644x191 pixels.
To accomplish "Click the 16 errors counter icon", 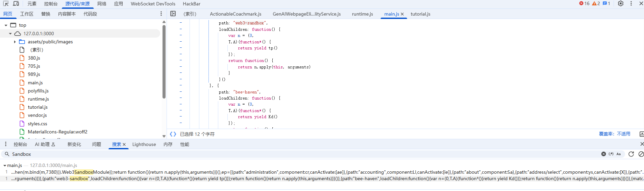I will 584,3.
